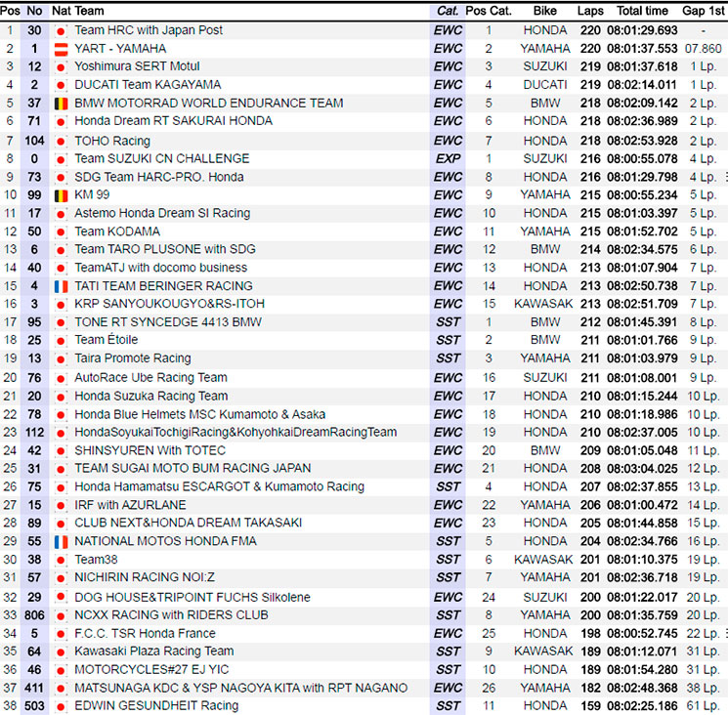
Task: Click the Japanese flag beside Team HRC with Japan Post
Action: (61, 31)
